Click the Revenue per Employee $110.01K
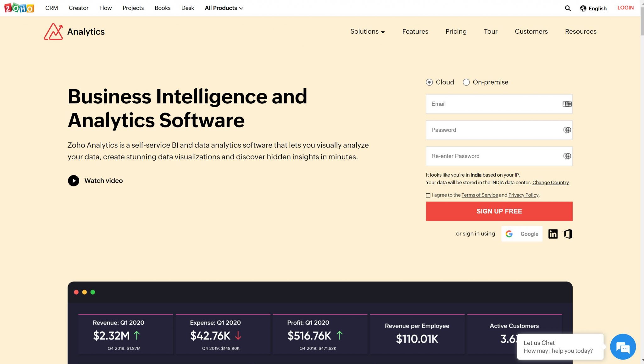This screenshot has width=644, height=364. click(417, 339)
